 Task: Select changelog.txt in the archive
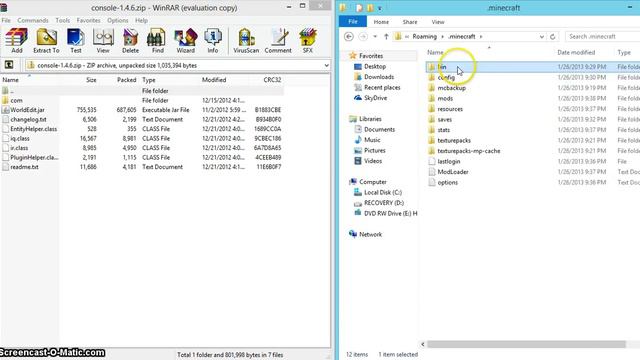coord(28,119)
